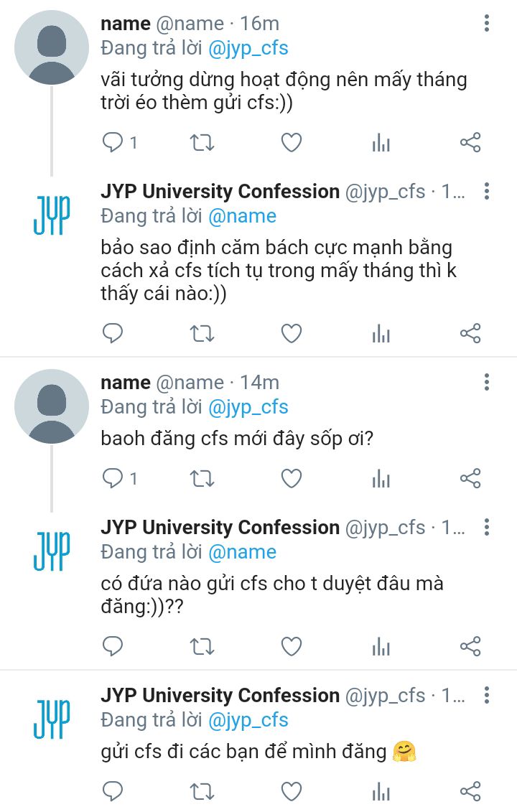517x812 pixels.
Task: Open default profile avatar of the 14m tweet
Action: click(x=51, y=406)
